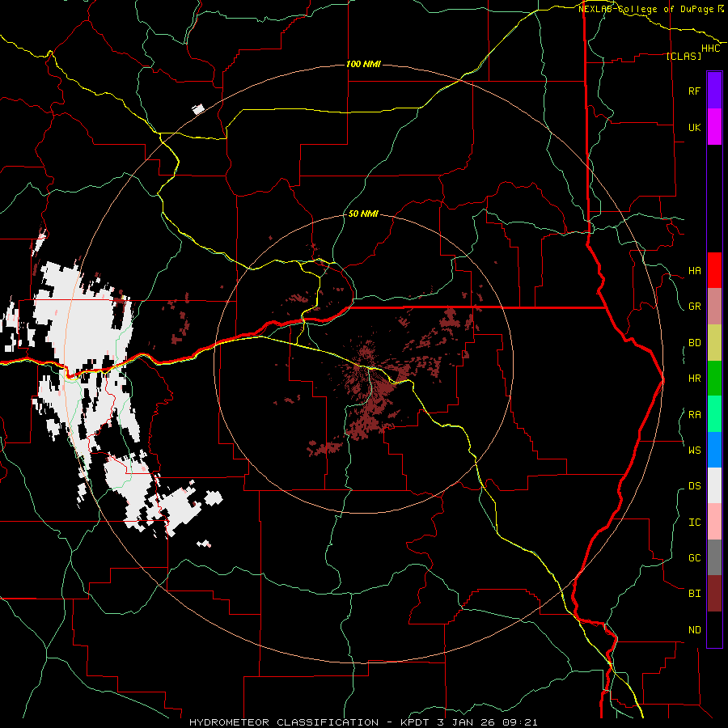Screen dimensions: 728x728
Task: Click the GR legend label
Action: [695, 307]
